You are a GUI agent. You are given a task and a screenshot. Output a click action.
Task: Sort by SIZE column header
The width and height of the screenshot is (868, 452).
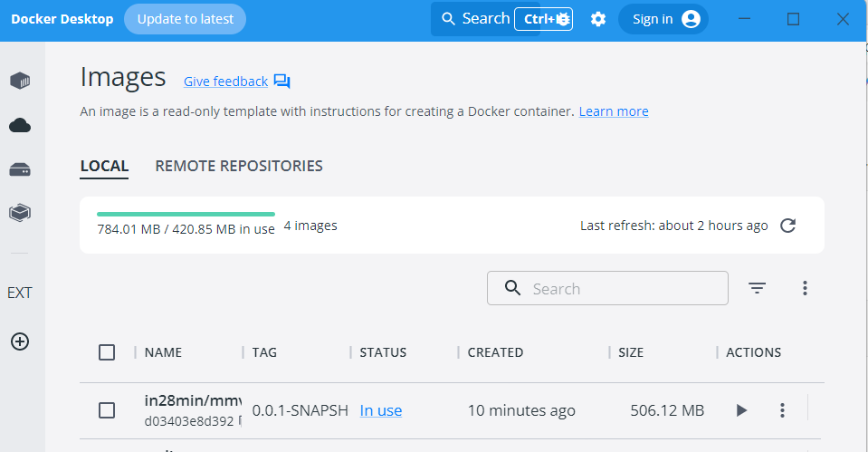631,352
